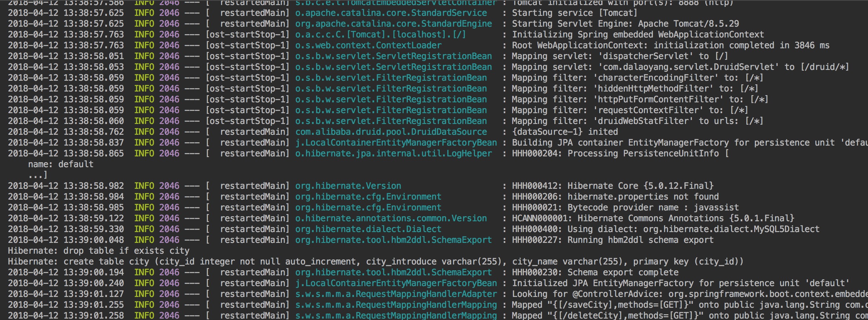Click the o.s.web.context.ContextLoader logger name
868x320 pixels.
coord(368,45)
